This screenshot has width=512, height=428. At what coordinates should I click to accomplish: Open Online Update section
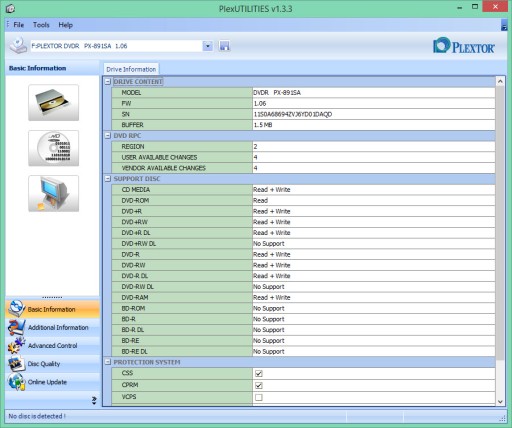tap(52, 382)
